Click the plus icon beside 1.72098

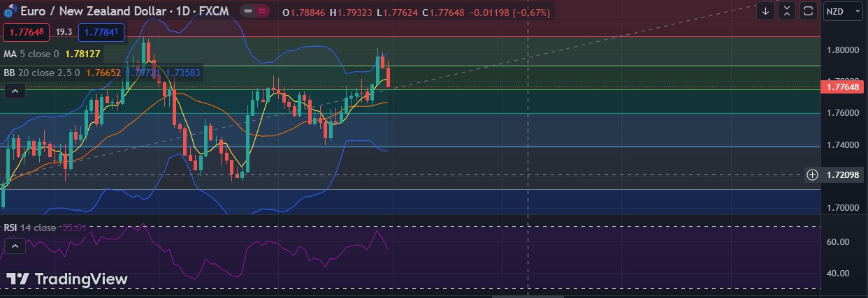click(812, 174)
